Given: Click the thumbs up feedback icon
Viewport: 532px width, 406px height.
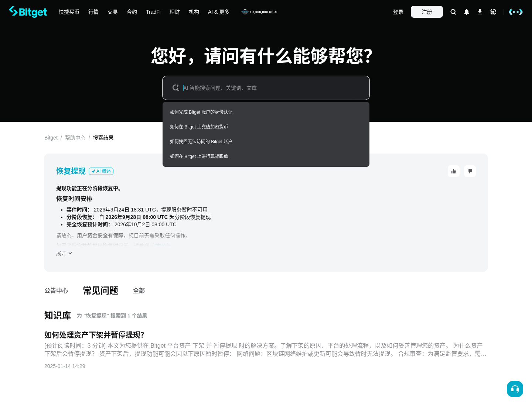Looking at the screenshot, I should [454, 171].
